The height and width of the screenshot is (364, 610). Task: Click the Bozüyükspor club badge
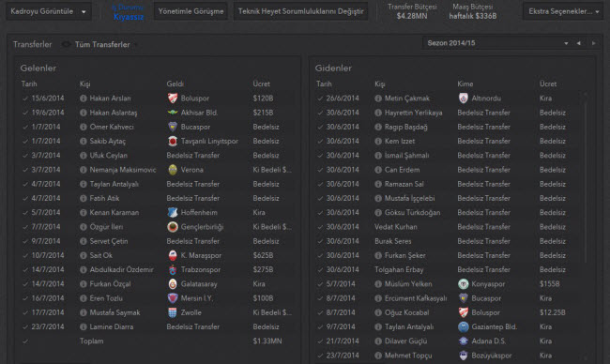click(x=463, y=356)
